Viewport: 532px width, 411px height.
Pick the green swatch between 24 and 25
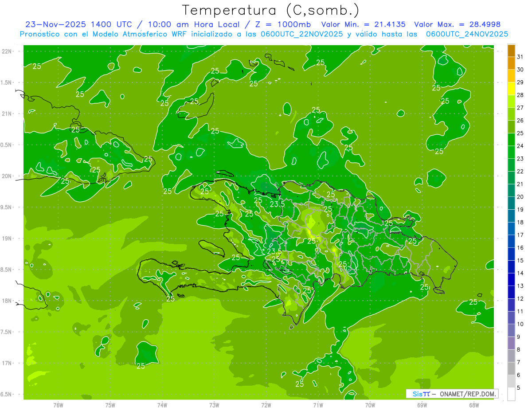(x=511, y=140)
